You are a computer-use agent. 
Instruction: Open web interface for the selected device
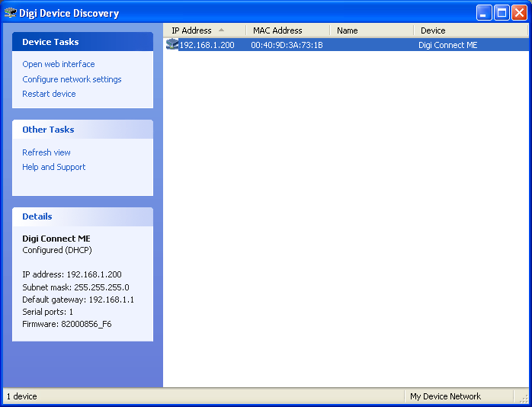point(59,64)
